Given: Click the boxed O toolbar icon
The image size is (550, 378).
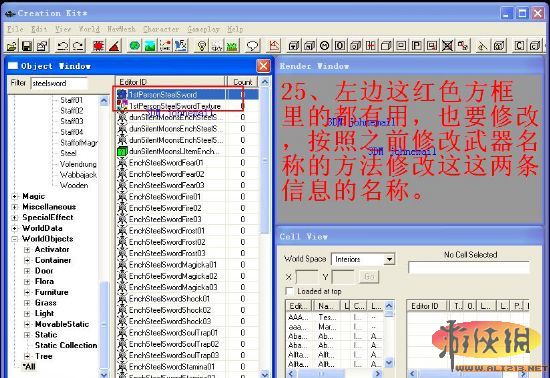Looking at the screenshot, I should 340,46.
